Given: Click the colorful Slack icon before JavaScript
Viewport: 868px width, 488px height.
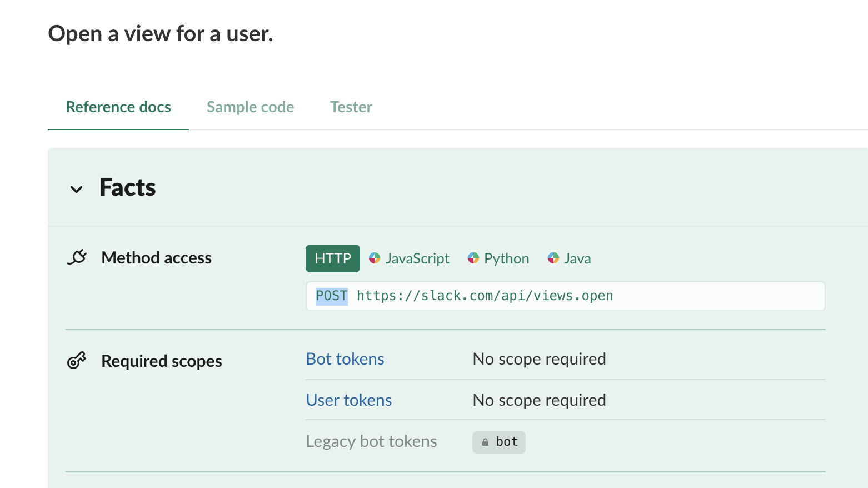Looking at the screenshot, I should click(375, 258).
